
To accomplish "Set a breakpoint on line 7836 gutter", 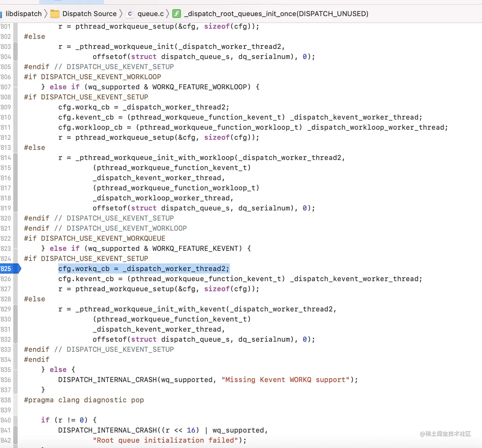I will [x=6, y=380].
